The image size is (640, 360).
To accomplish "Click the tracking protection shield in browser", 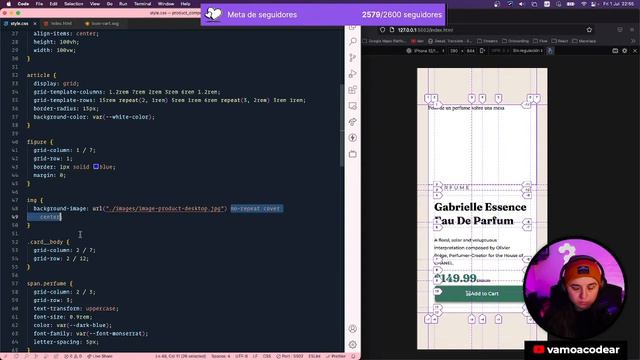I will pos(382,30).
